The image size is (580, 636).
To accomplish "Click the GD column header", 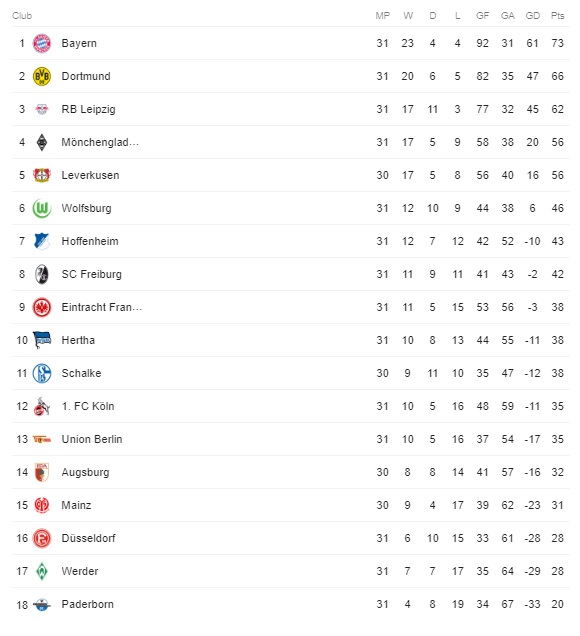I will click(533, 16).
